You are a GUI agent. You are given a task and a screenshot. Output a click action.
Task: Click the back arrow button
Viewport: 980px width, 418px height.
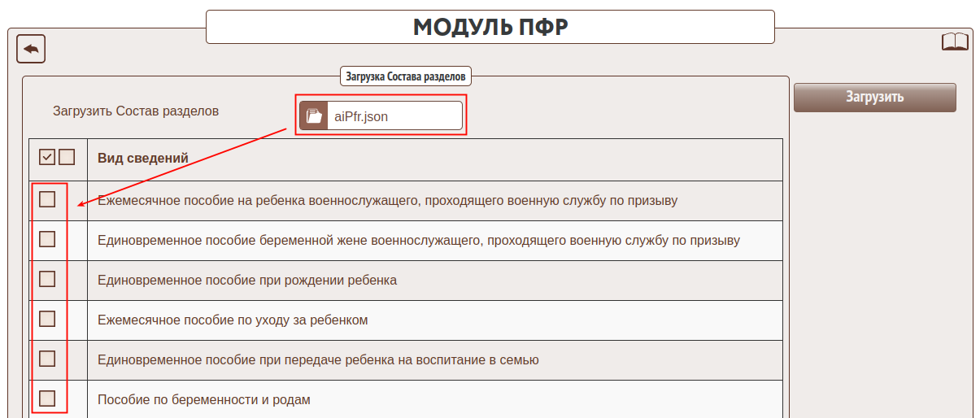tap(31, 50)
